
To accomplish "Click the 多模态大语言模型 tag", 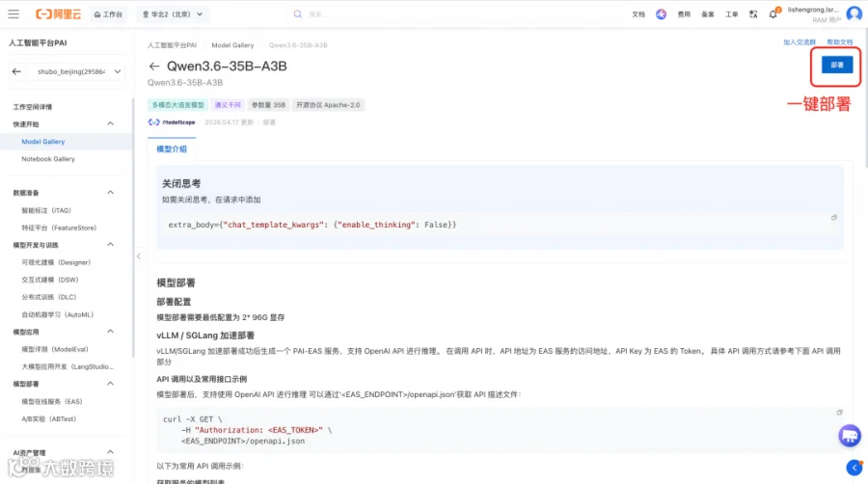I will pyautogui.click(x=177, y=104).
